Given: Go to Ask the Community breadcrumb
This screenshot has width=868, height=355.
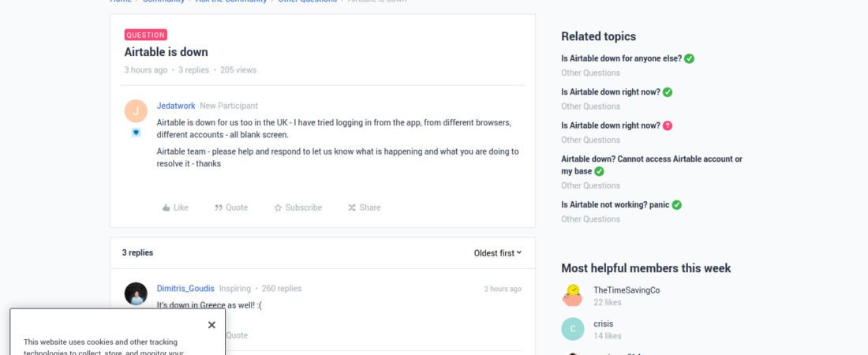Looking at the screenshot, I should pyautogui.click(x=230, y=2).
